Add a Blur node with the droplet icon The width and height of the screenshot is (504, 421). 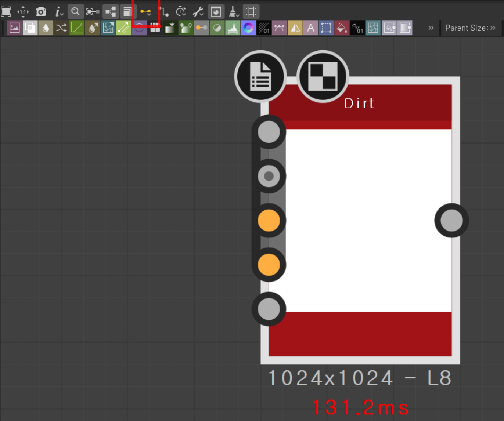click(46, 28)
